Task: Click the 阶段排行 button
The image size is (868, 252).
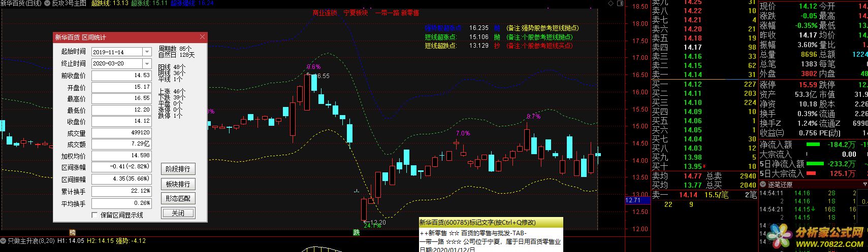Action: (x=178, y=169)
